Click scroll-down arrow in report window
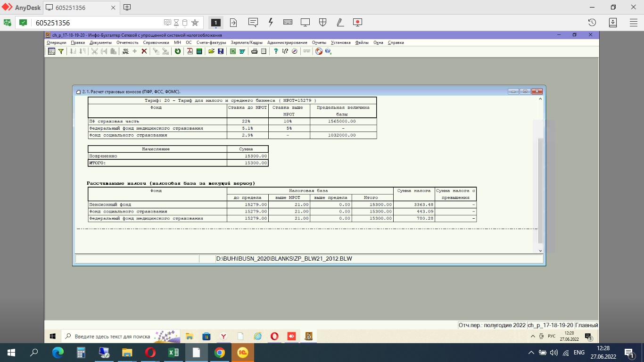Viewport: 644px width, 362px height. coord(540,251)
